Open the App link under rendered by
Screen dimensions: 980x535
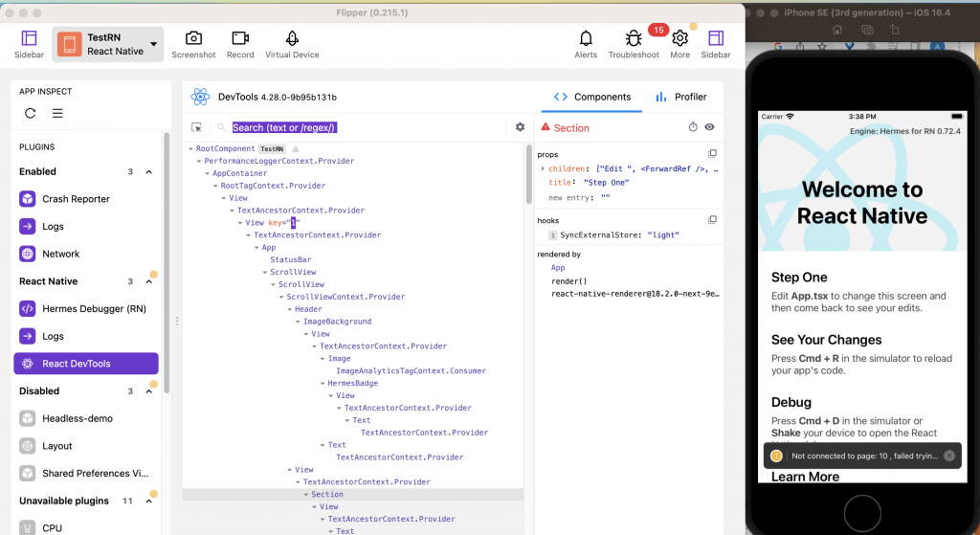click(558, 268)
